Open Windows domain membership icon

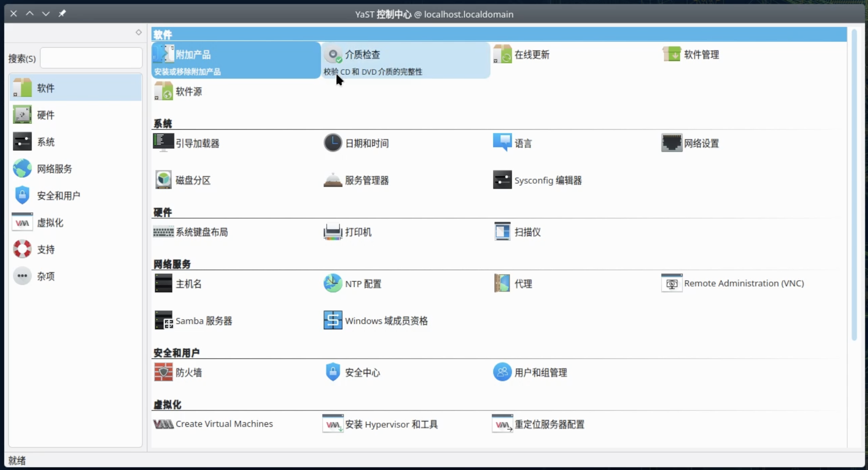click(x=333, y=321)
